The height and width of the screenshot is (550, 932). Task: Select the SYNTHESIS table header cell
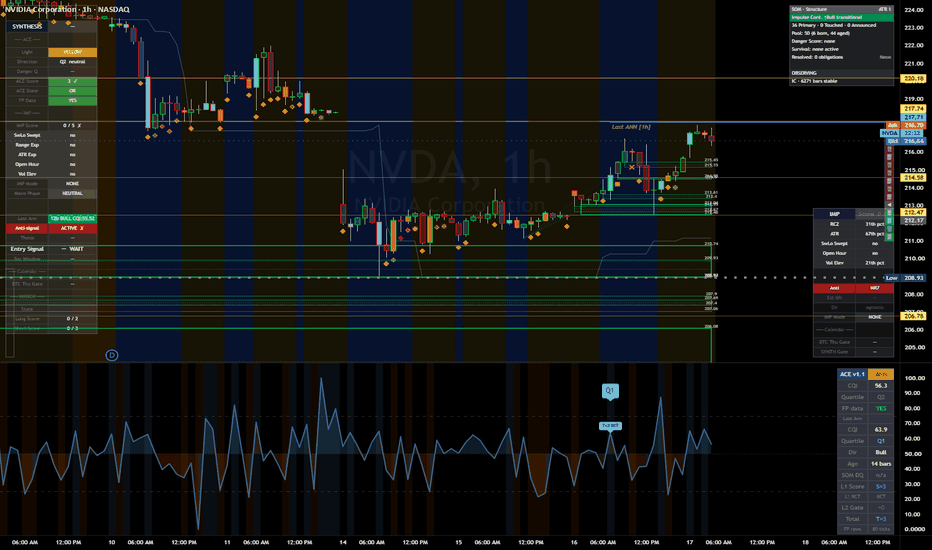[27, 27]
